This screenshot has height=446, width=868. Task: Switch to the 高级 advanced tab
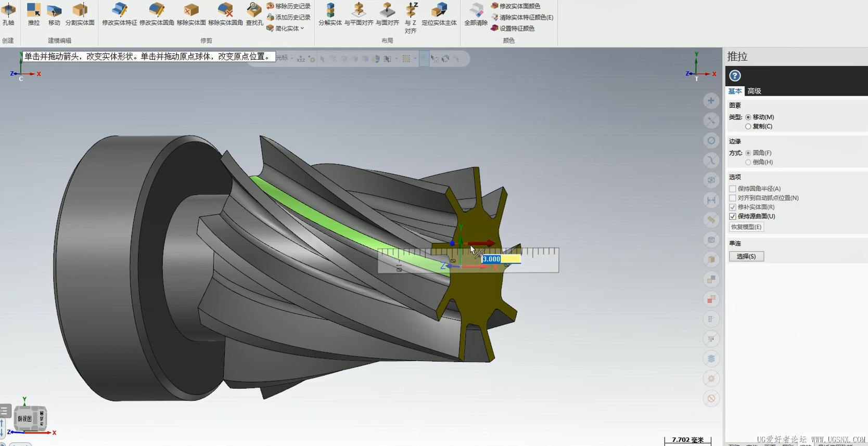coord(754,91)
